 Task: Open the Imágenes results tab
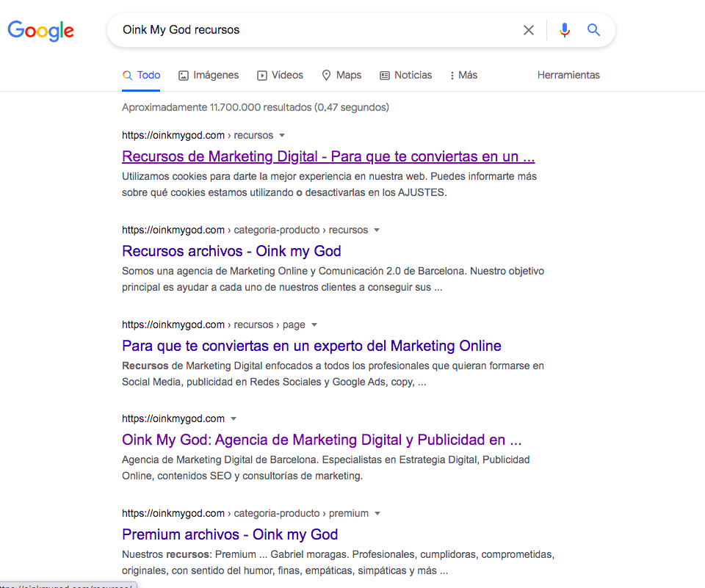(209, 75)
